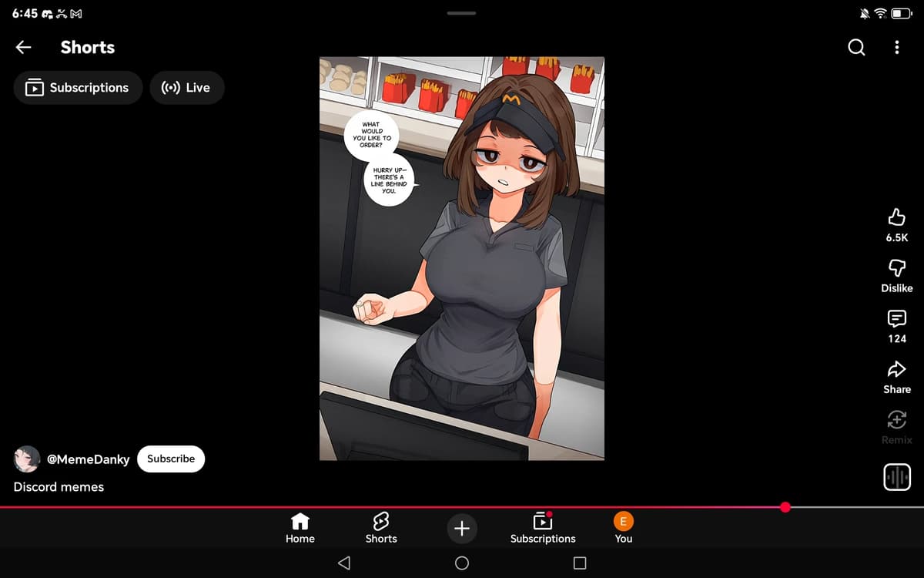Subscribe to @MemeDanky

[171, 459]
